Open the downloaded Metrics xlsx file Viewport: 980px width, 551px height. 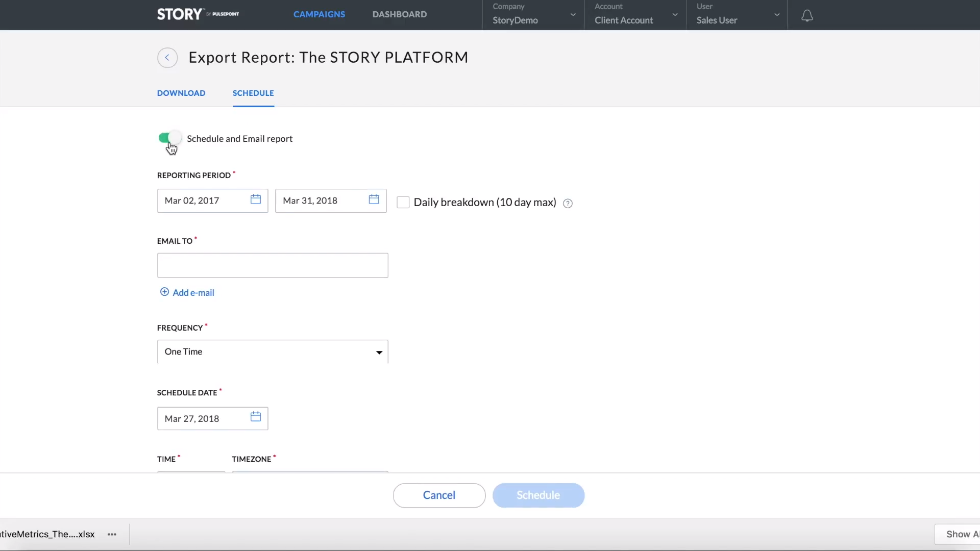click(x=47, y=534)
